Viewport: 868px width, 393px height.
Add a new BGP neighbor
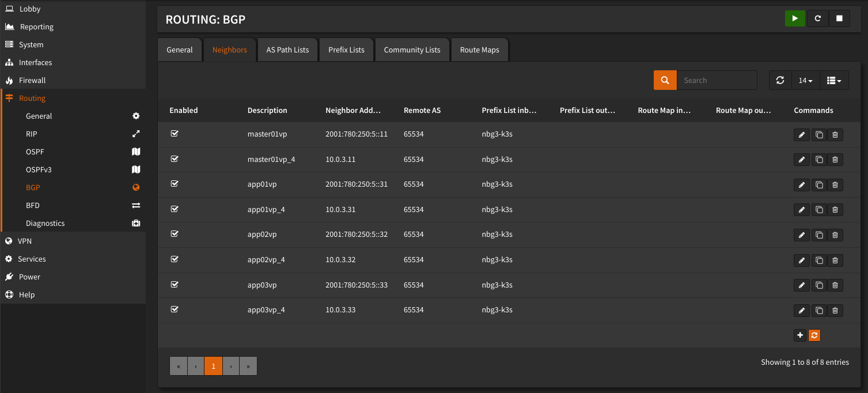(799, 335)
